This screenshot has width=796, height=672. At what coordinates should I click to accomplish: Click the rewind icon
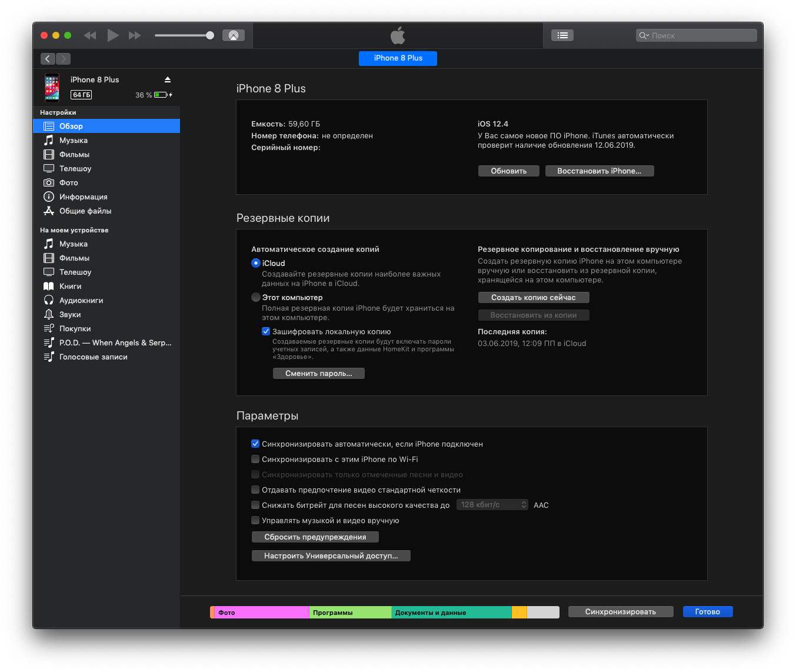(90, 35)
